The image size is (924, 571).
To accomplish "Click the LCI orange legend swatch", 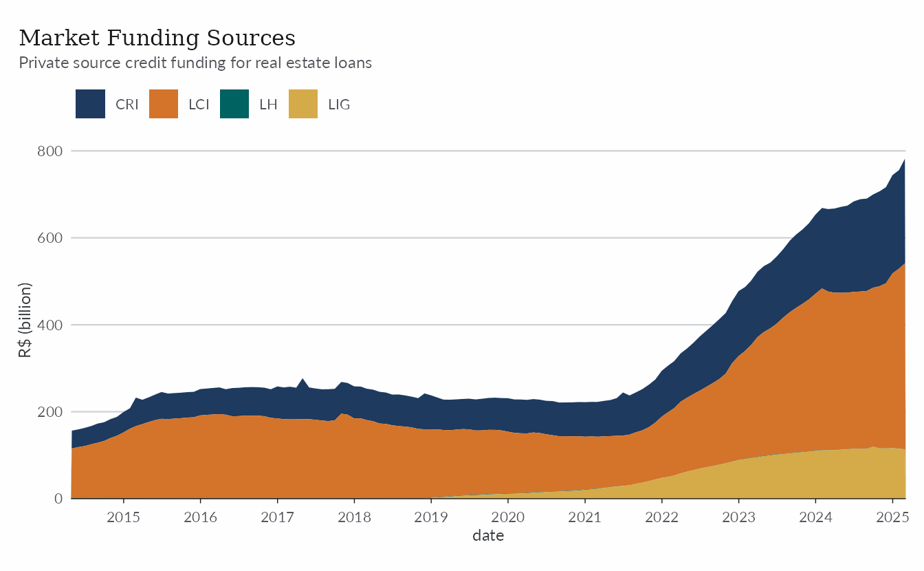I will 163,104.
